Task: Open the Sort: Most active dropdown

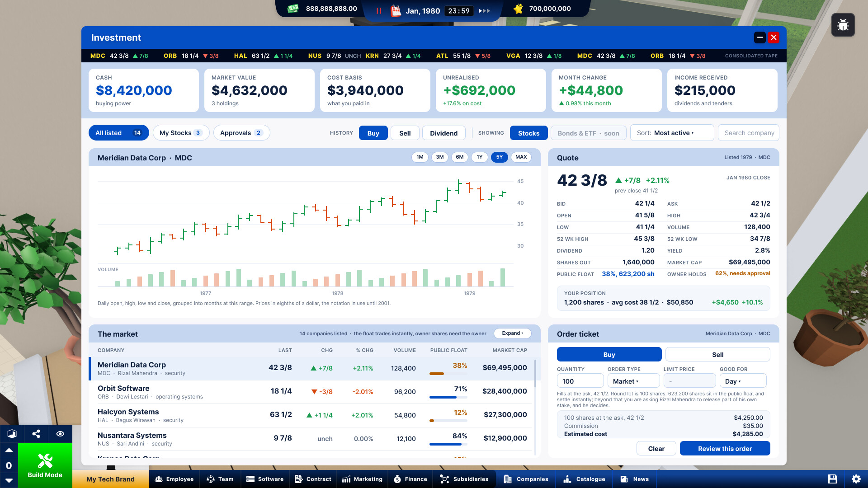Action: point(672,133)
